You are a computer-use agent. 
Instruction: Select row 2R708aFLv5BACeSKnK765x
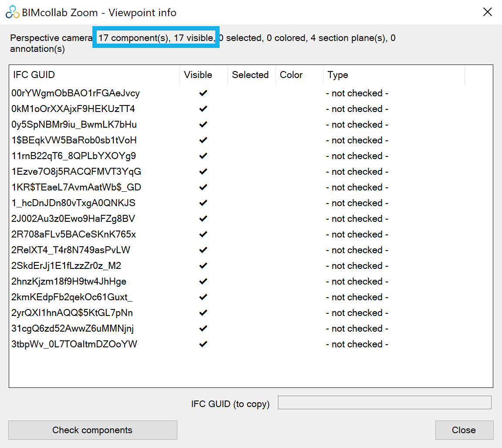coord(251,234)
